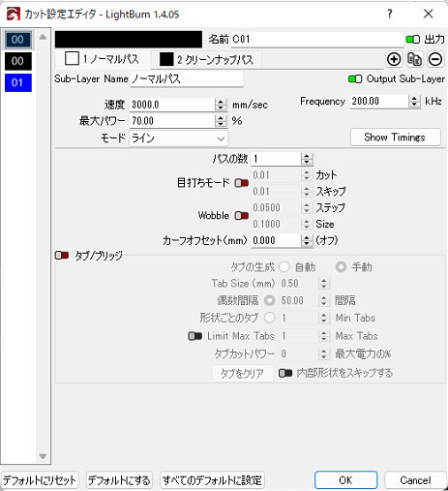Adjust the Tab Size spinner arrows
The image size is (448, 491).
pos(323,284)
